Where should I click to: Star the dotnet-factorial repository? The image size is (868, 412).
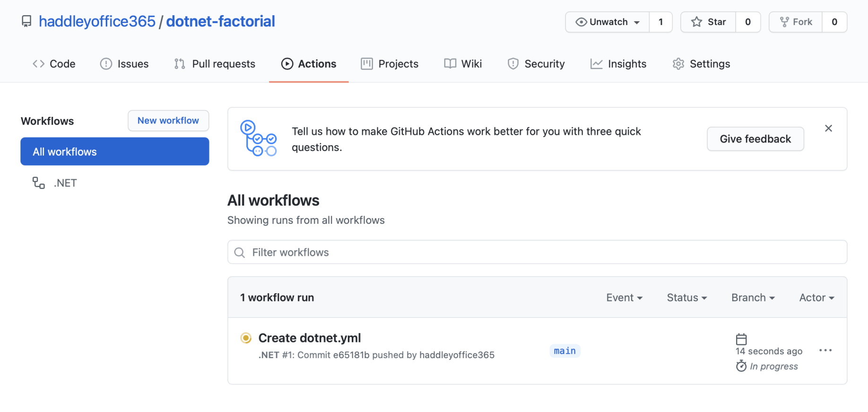[x=708, y=22]
